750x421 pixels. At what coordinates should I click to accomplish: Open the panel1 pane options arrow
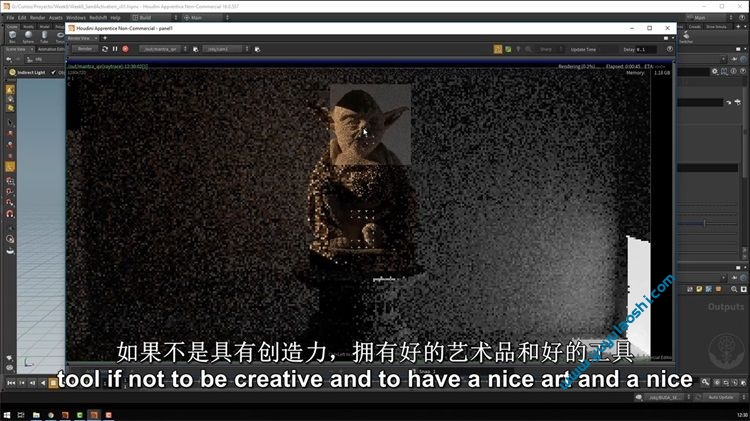[672, 38]
